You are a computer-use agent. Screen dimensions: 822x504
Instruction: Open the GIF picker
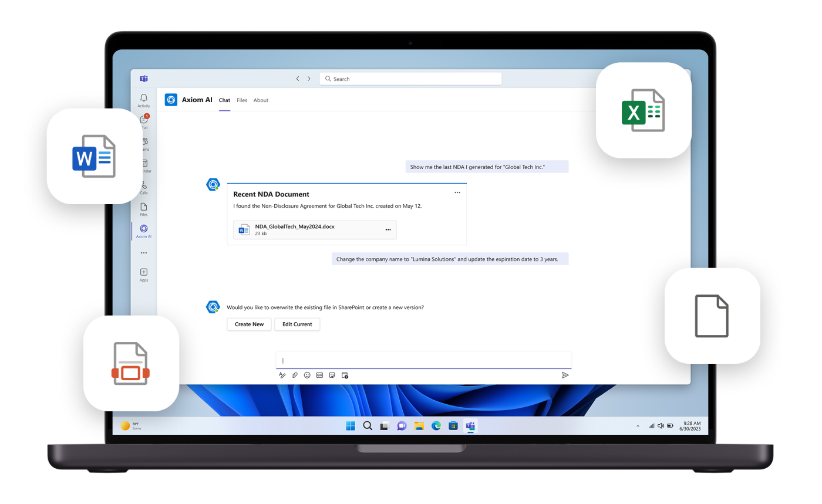click(x=319, y=375)
